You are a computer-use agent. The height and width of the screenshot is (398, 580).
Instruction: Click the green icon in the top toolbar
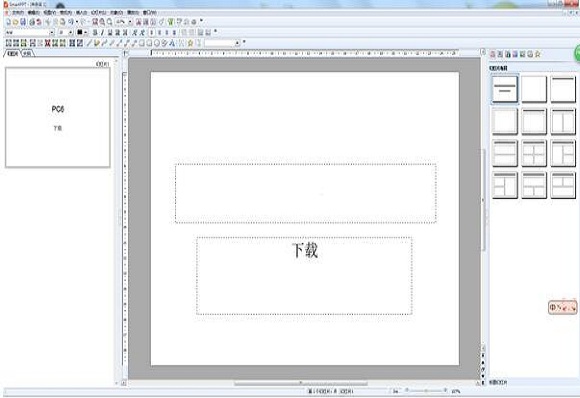coord(171,22)
